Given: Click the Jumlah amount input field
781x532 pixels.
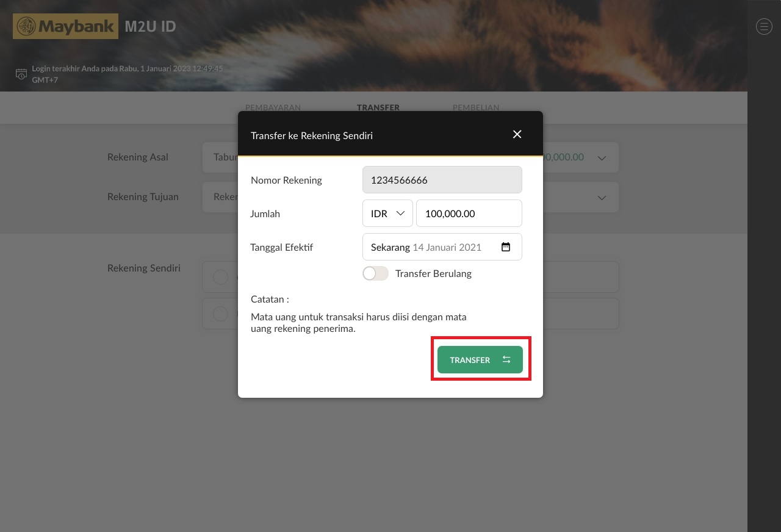Looking at the screenshot, I should (469, 214).
